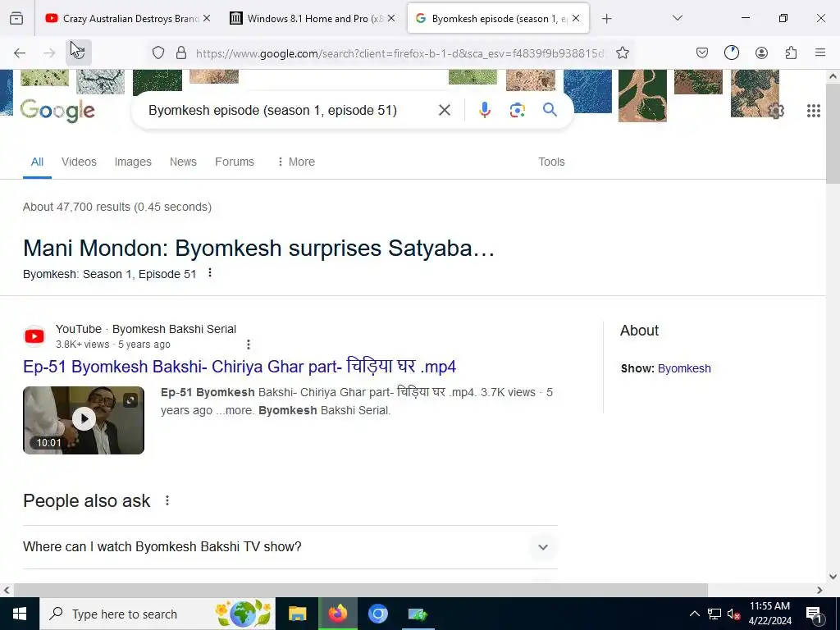
Task: Start voice search with microphone icon
Action: point(484,111)
